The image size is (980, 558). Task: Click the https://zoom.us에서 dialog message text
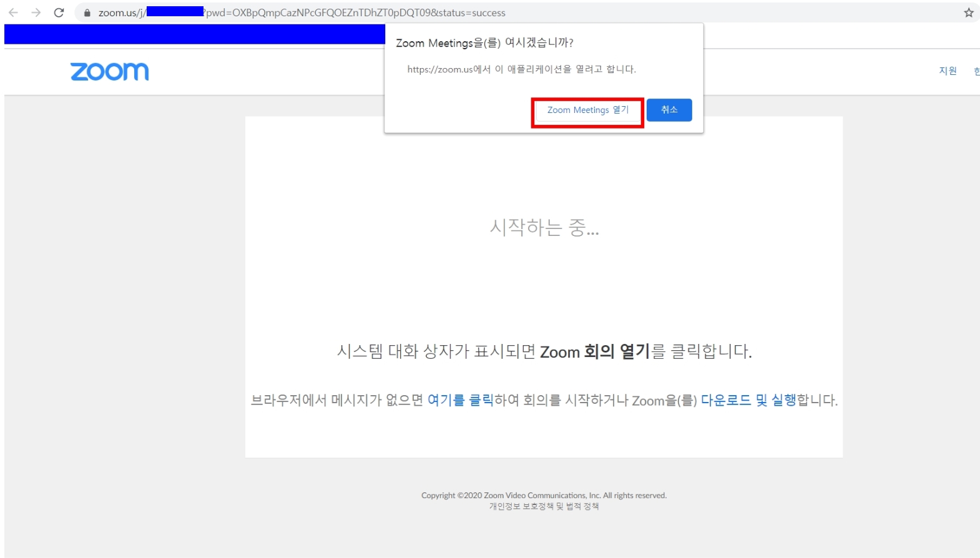[x=521, y=69]
